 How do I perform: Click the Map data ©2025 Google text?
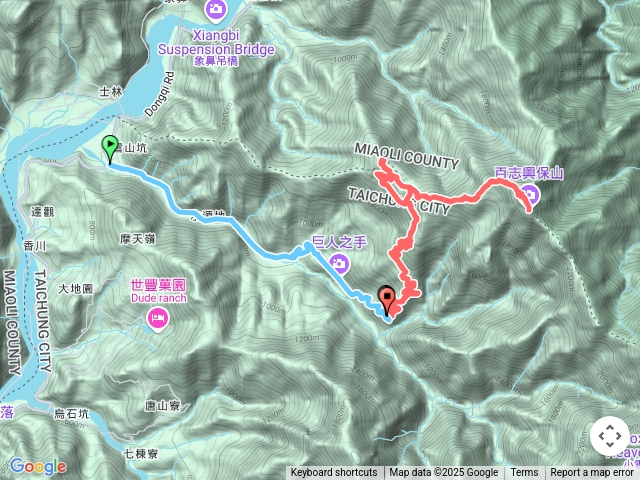(x=444, y=473)
